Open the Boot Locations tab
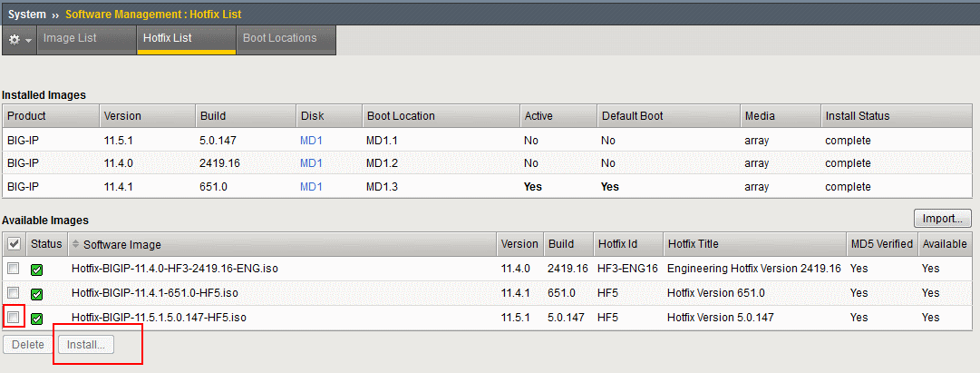This screenshot has height=373, width=980. click(286, 39)
